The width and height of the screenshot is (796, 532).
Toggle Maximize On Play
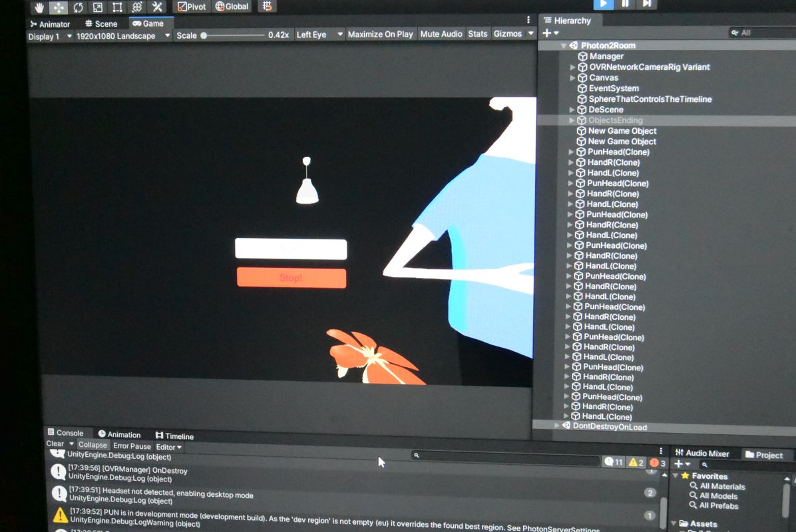pos(380,34)
